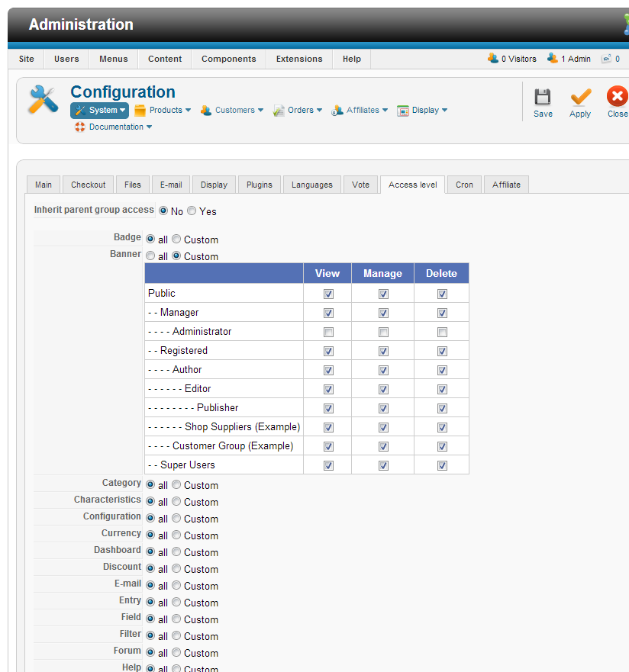Uncheck Manage permission for Manager
This screenshot has width=629, height=672.
pyautogui.click(x=383, y=313)
